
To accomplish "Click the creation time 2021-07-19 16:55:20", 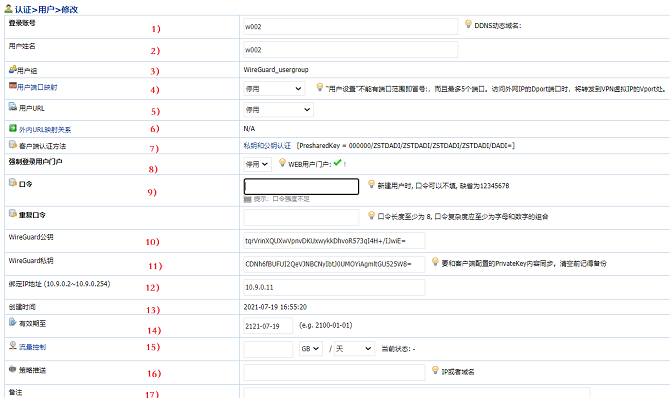I will click(275, 307).
